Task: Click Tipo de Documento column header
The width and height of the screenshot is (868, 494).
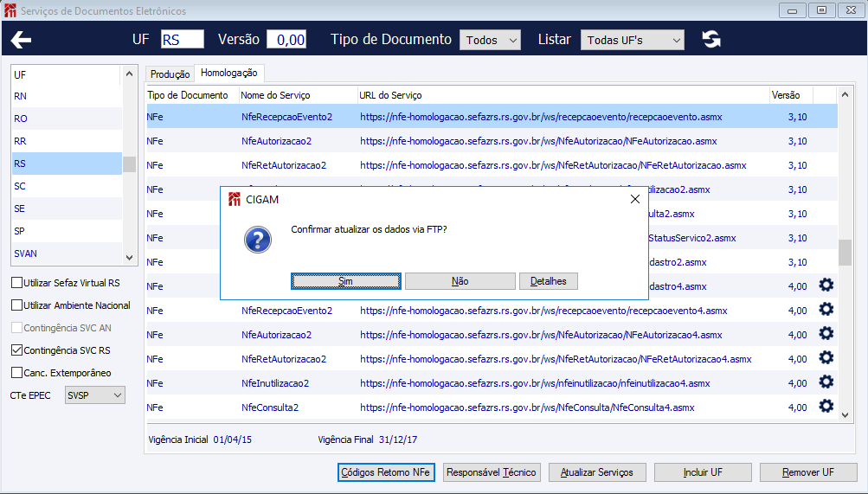Action: [188, 95]
